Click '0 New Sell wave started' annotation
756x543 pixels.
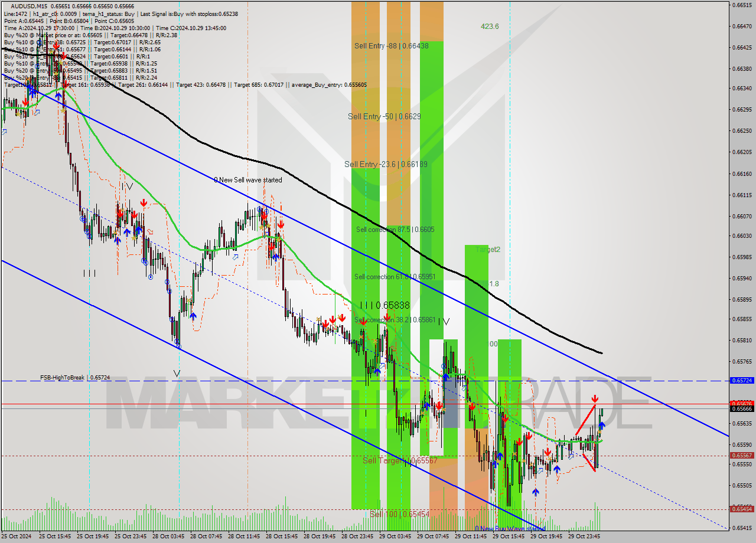click(248, 180)
